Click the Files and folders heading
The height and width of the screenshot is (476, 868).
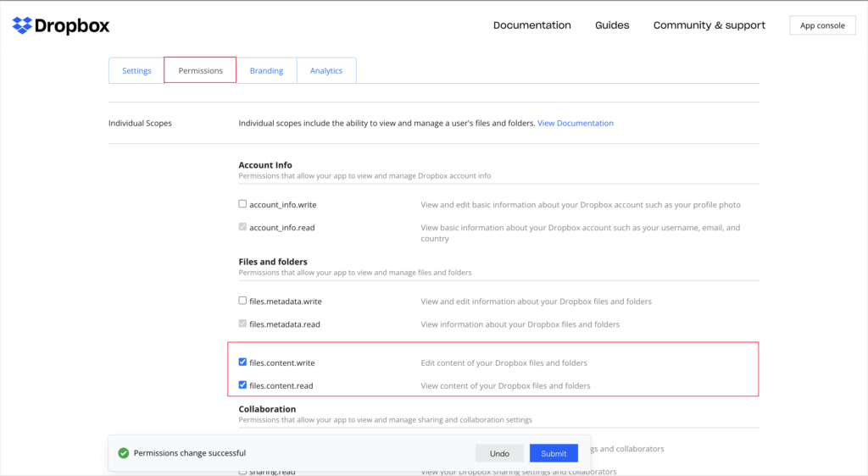pyautogui.click(x=273, y=262)
